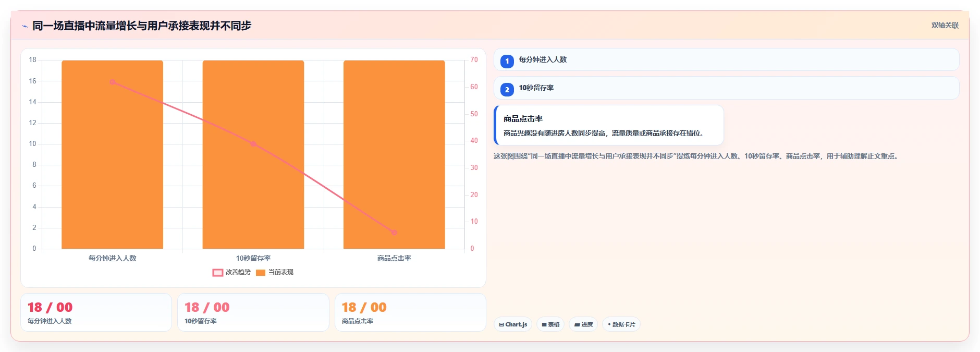
Task: Click the summary sentence starting 这张图围绕
Action: coord(697,156)
